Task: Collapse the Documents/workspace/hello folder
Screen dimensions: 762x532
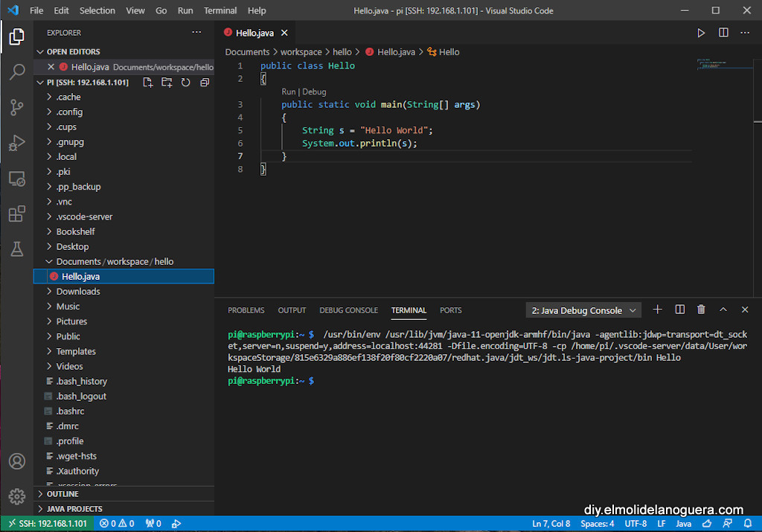Action: 115,262
